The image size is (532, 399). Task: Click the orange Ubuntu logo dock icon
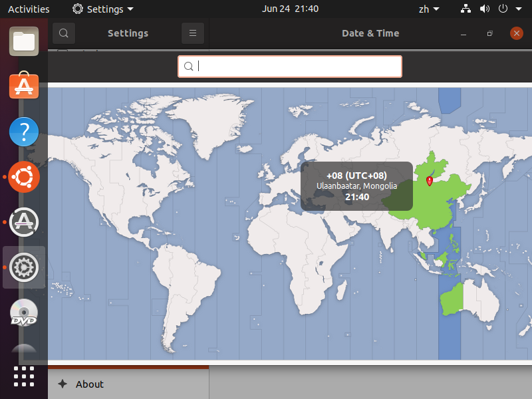[24, 177]
